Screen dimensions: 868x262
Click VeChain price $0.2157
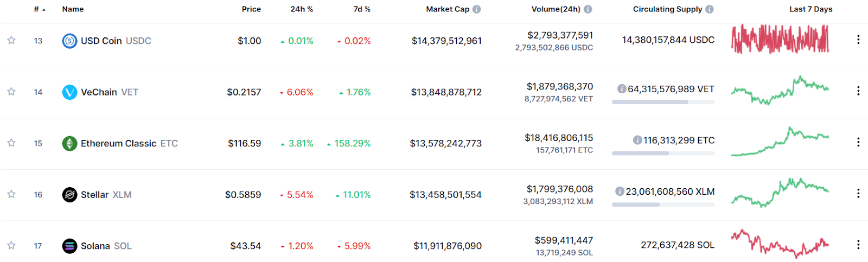pyautogui.click(x=244, y=92)
